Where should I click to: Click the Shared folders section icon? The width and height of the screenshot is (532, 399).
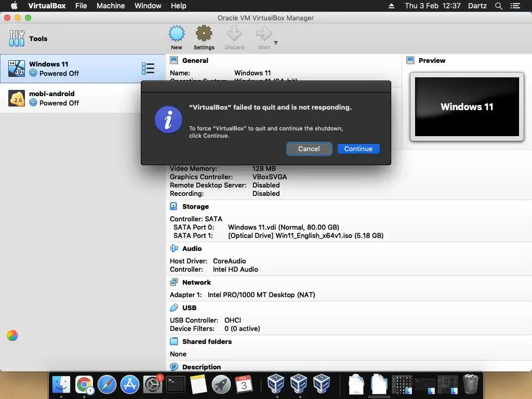click(174, 341)
